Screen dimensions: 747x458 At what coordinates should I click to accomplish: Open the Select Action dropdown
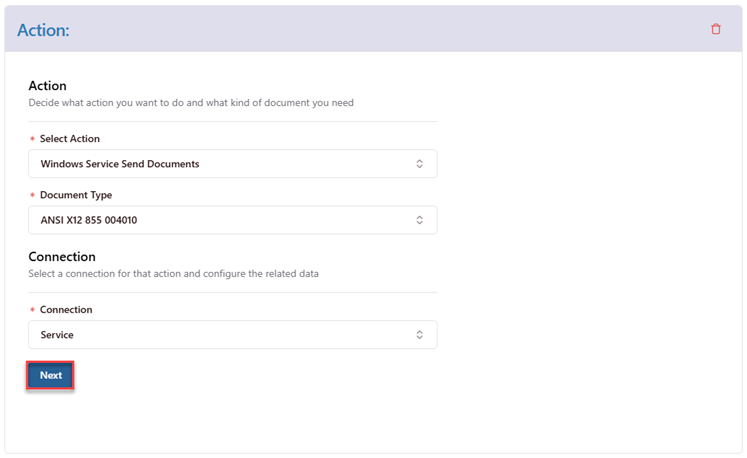[233, 164]
